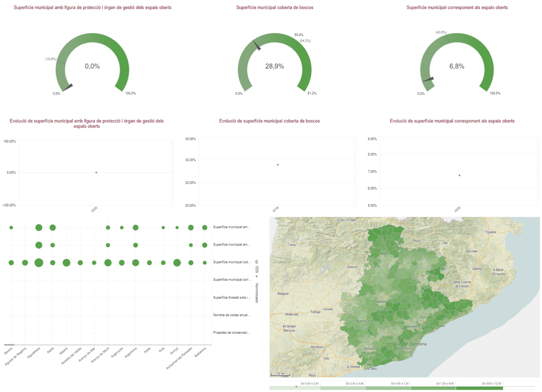Select the 'De 2,40 a 4,80' legend swatch
The image size is (542, 392).
pyautogui.click(x=343, y=388)
